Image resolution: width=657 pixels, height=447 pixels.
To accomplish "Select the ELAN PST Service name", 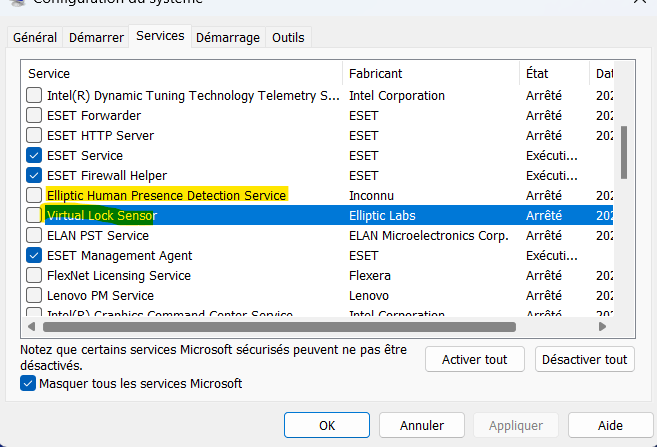I will (98, 235).
